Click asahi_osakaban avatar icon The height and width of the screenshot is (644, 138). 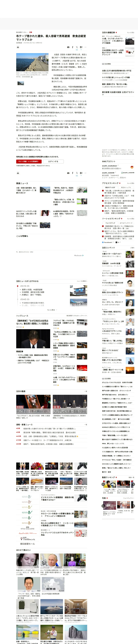[132, 167]
